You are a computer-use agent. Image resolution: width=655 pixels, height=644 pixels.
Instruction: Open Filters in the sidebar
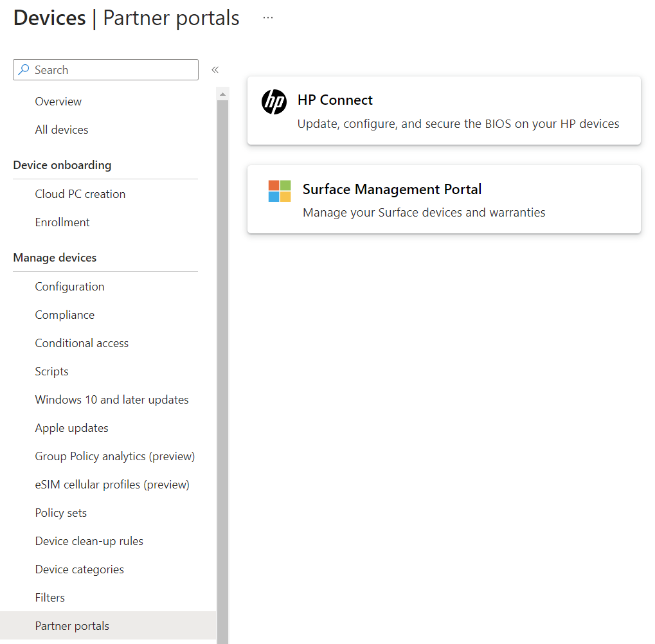tap(50, 598)
